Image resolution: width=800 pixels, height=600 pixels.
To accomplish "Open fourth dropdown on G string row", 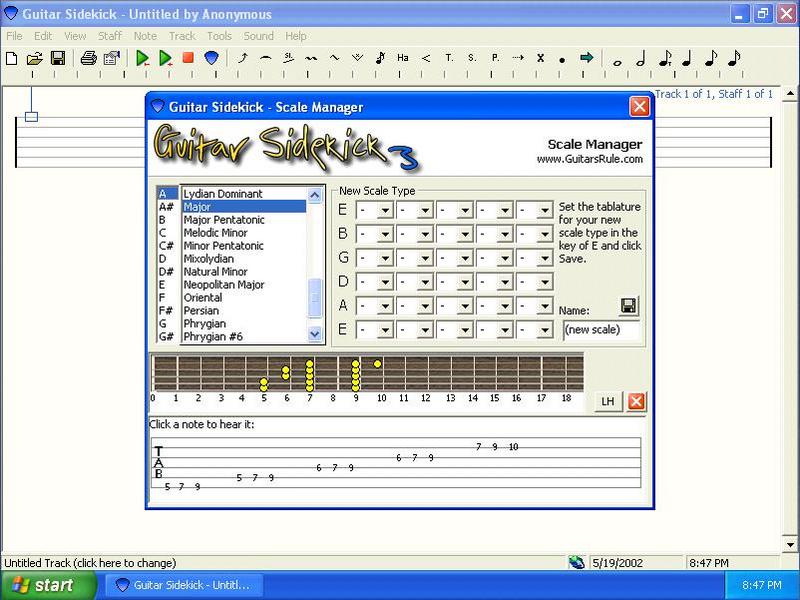I will click(x=505, y=258).
